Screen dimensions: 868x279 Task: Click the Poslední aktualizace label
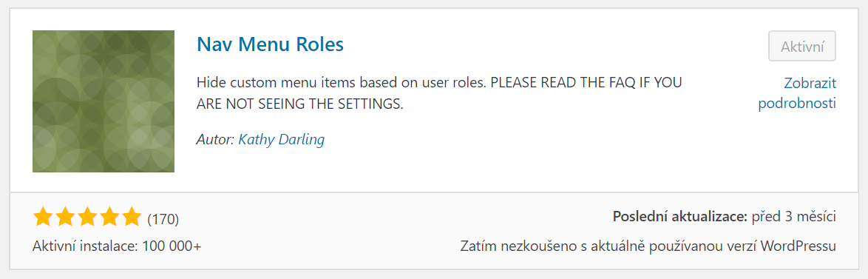click(x=680, y=216)
